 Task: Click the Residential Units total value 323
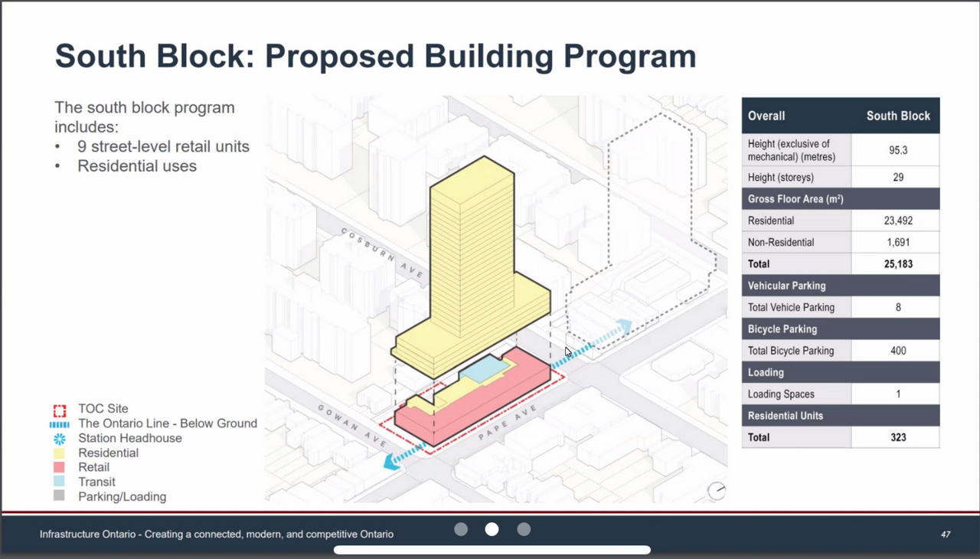[897, 437]
